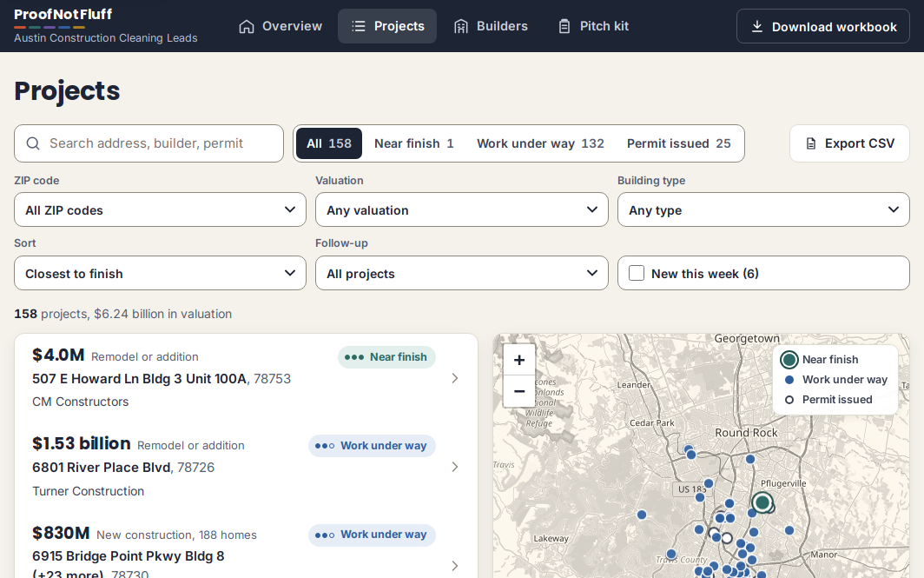The image size is (924, 578).
Task: Switch to the Builders tab
Action: (491, 26)
